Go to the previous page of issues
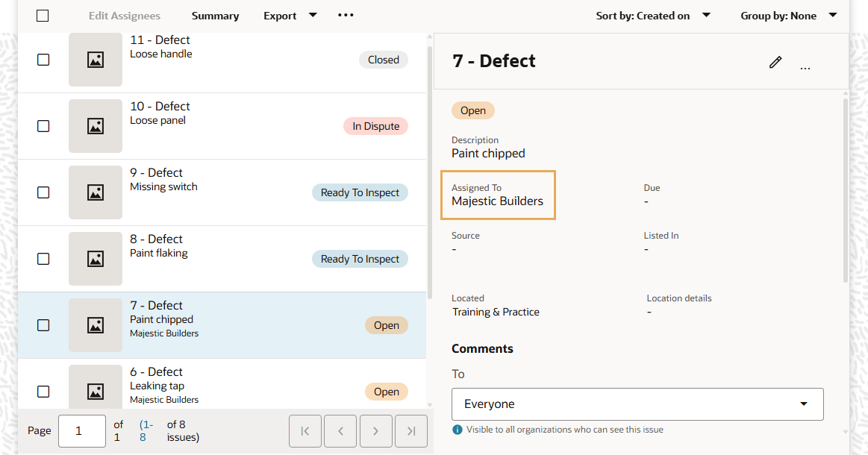The width and height of the screenshot is (868, 455). (x=340, y=431)
